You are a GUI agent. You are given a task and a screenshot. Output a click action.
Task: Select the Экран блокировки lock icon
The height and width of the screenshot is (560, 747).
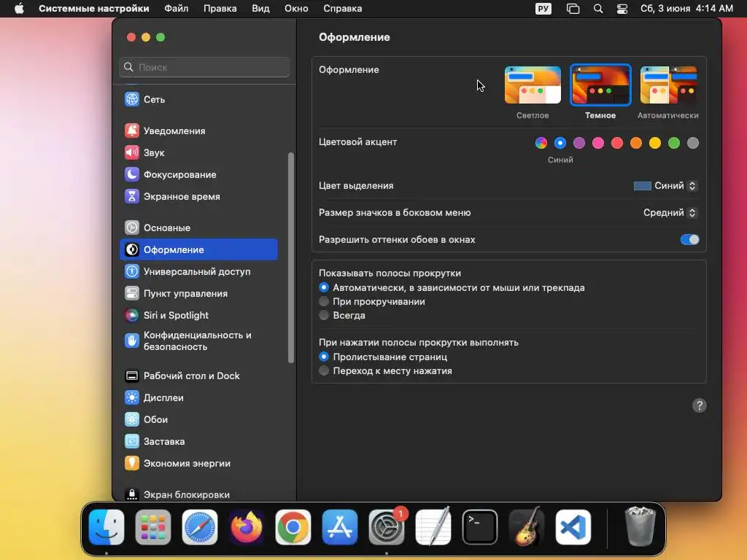(x=132, y=494)
